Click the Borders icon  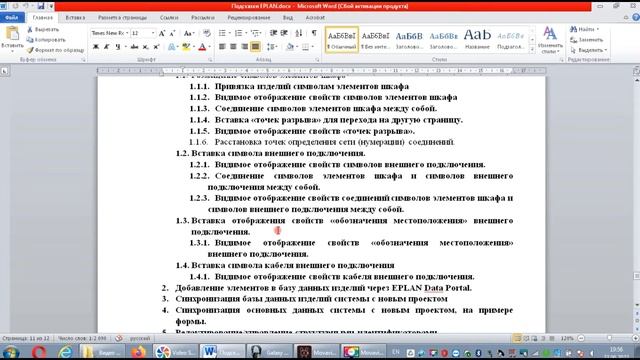point(305,47)
